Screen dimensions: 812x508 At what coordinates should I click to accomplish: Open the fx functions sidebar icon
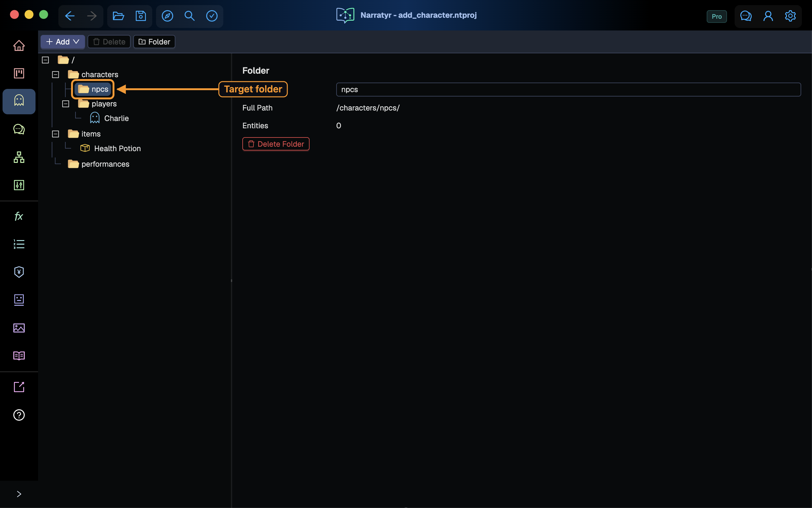(19, 216)
